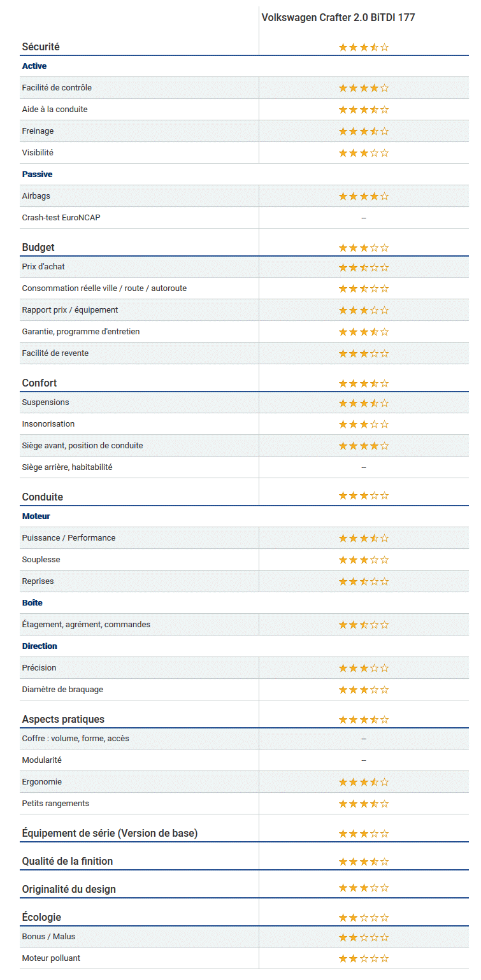The height and width of the screenshot is (980, 481).
Task: Click the Bonus / Malus star rating
Action: coord(363,937)
